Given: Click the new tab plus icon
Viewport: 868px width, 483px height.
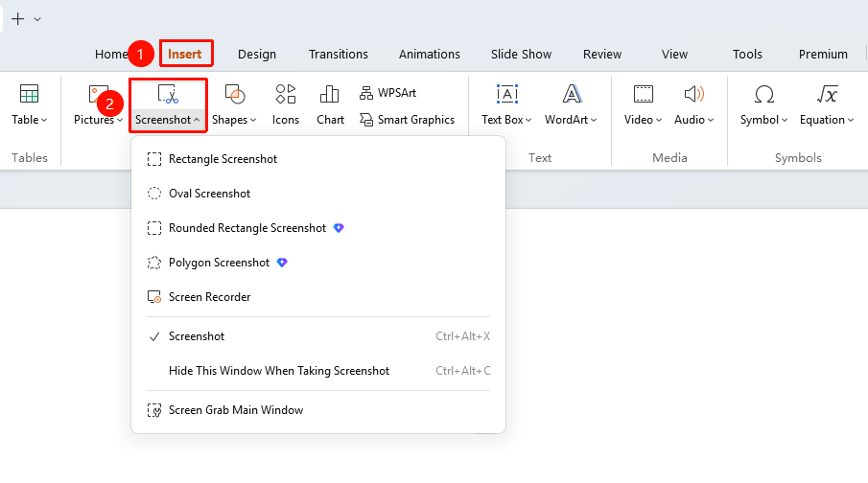Looking at the screenshot, I should 17,19.
